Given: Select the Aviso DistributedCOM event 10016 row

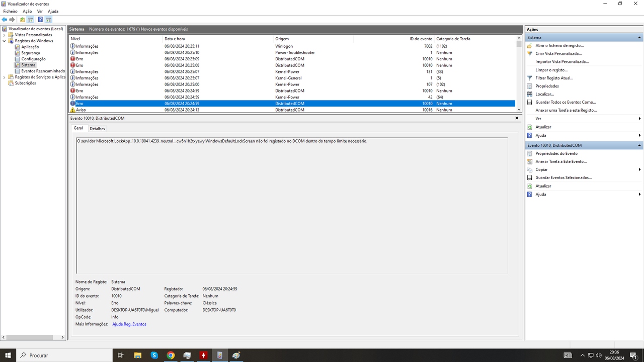Looking at the screenshot, I should [292, 110].
